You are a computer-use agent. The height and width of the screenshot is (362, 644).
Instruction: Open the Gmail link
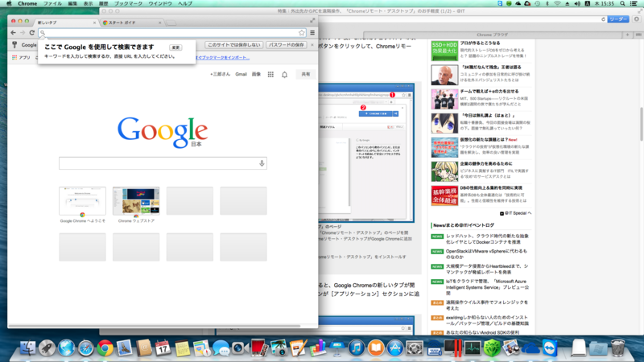click(x=241, y=74)
